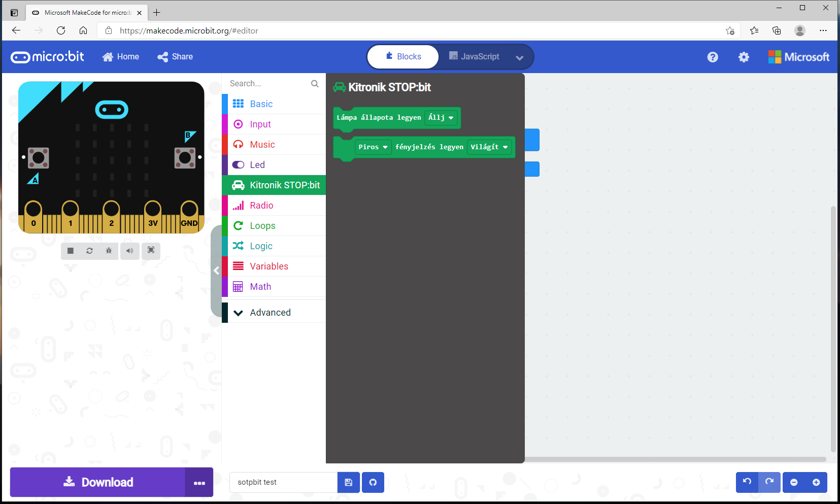Restart the simulator
Image resolution: width=840 pixels, height=504 pixels.
point(89,251)
